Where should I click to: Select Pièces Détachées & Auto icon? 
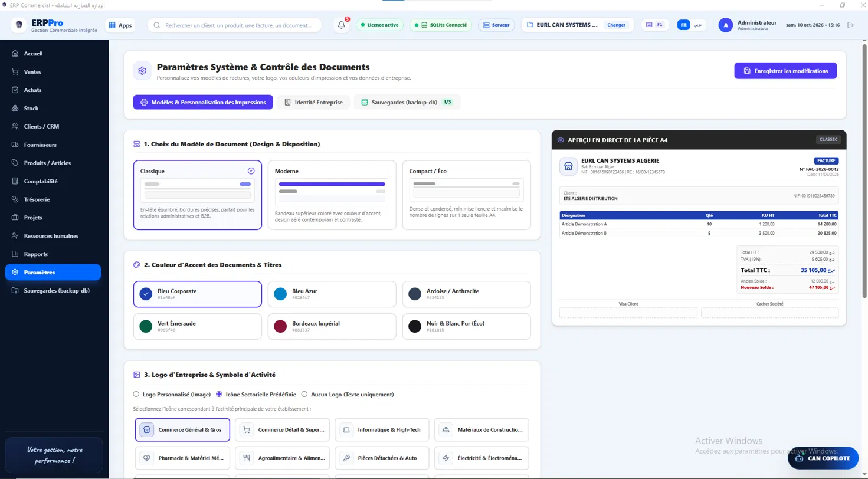coord(382,458)
